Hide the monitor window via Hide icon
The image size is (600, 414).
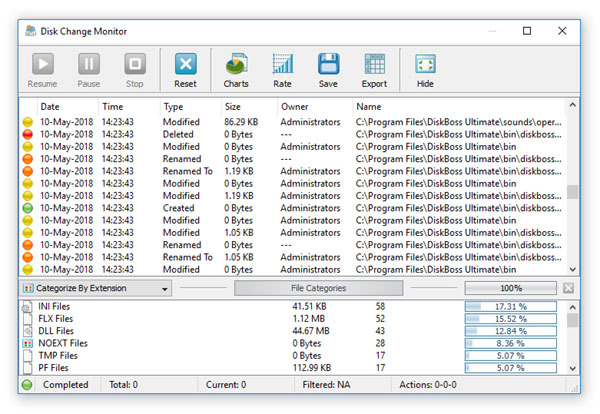(x=425, y=64)
